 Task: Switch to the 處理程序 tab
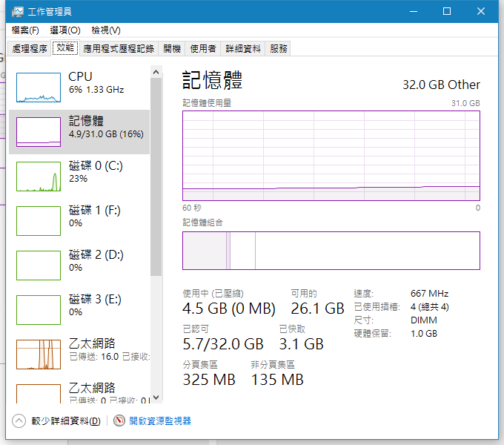[x=30, y=48]
